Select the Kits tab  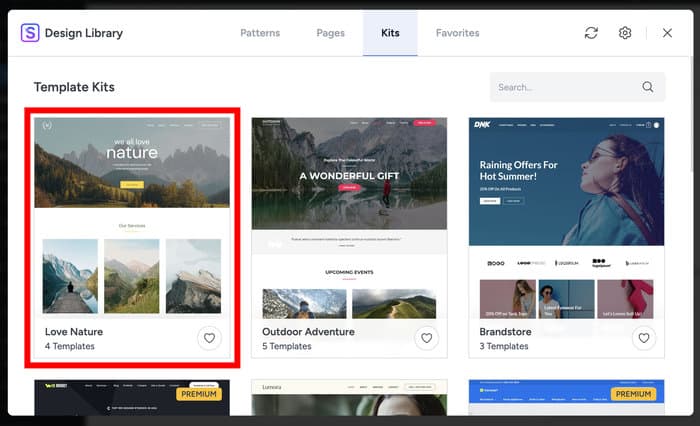click(390, 33)
